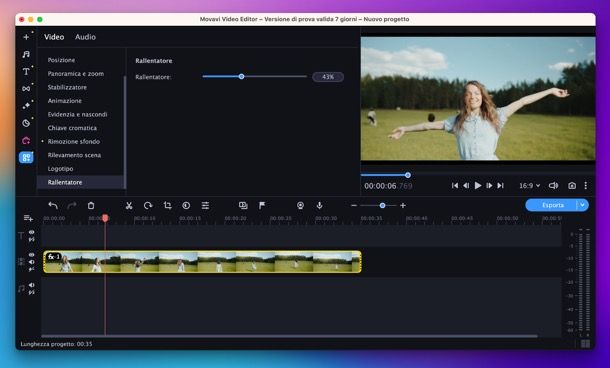Select the highlighted More tools icon

26,158
